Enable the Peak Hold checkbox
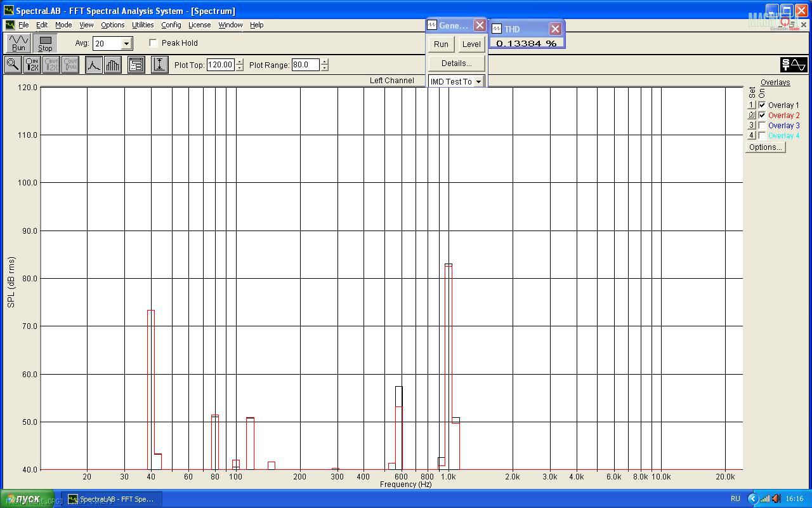 (154, 43)
